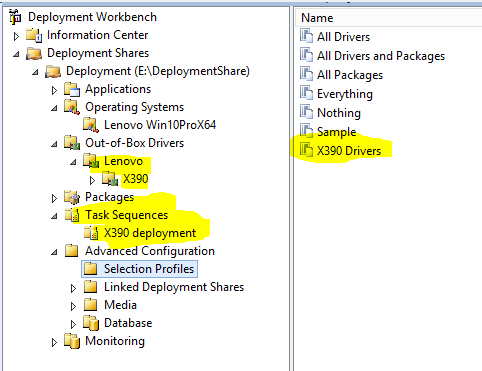Viewport: 482px width, 371px height.
Task: Expand the Applications node
Action: (54, 90)
